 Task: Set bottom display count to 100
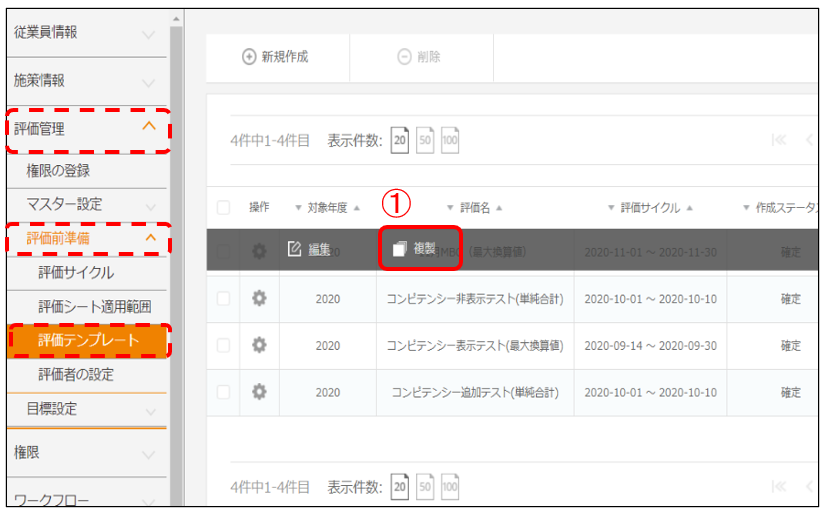[x=450, y=488]
